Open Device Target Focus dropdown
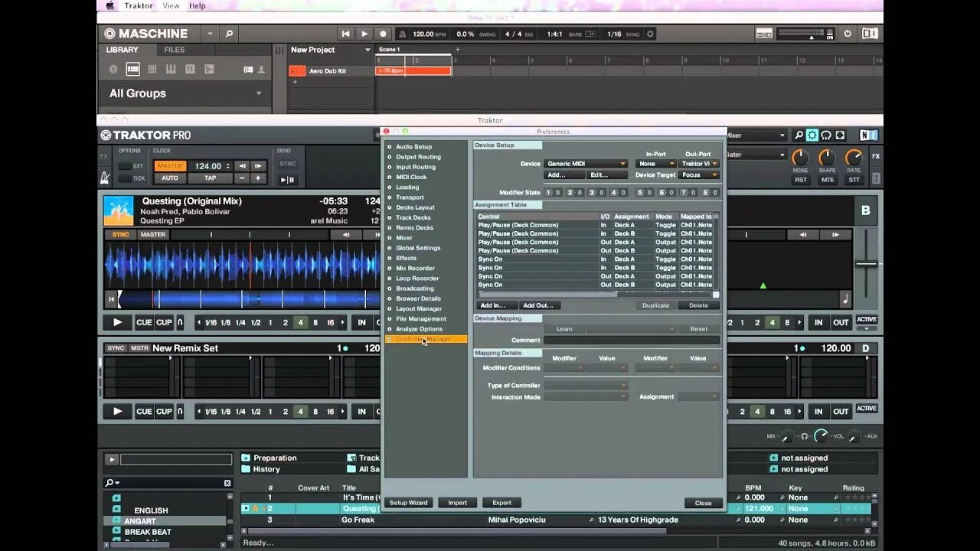The height and width of the screenshot is (551, 980). [x=700, y=175]
